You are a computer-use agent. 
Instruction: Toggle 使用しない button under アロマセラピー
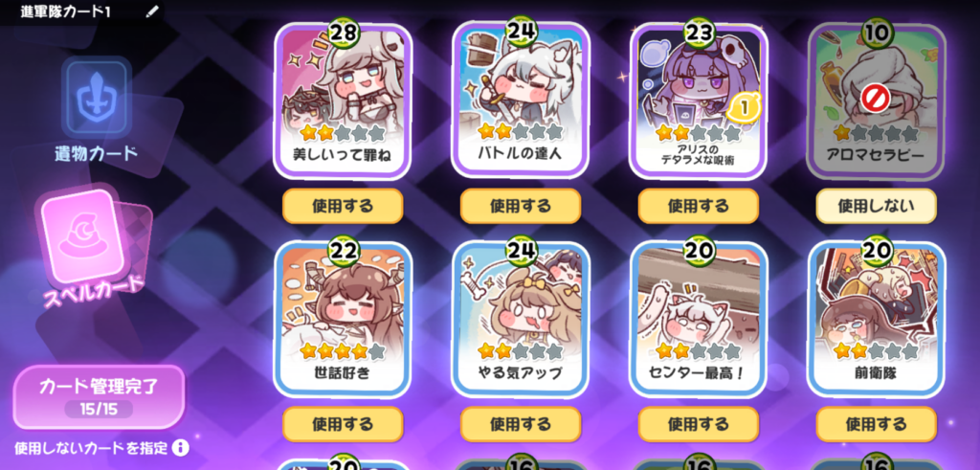(x=877, y=206)
